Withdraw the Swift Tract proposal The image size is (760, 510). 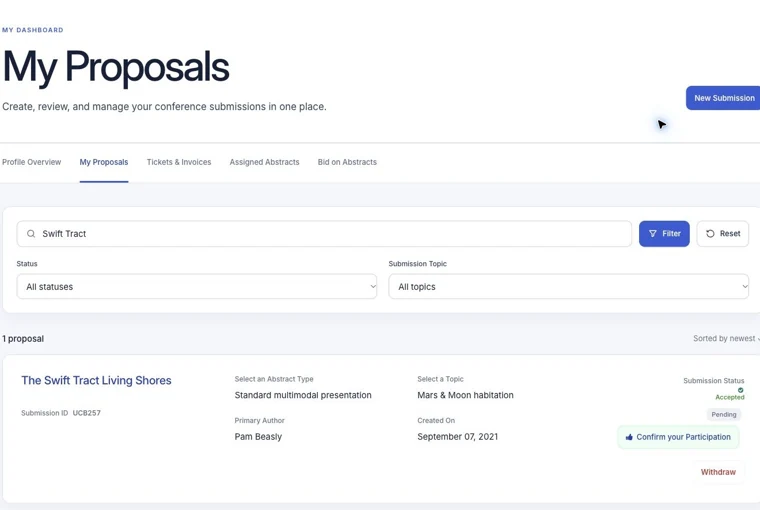point(718,472)
